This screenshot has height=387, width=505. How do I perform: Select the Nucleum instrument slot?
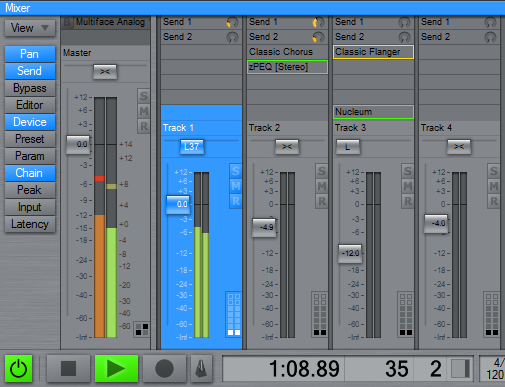pyautogui.click(x=373, y=112)
